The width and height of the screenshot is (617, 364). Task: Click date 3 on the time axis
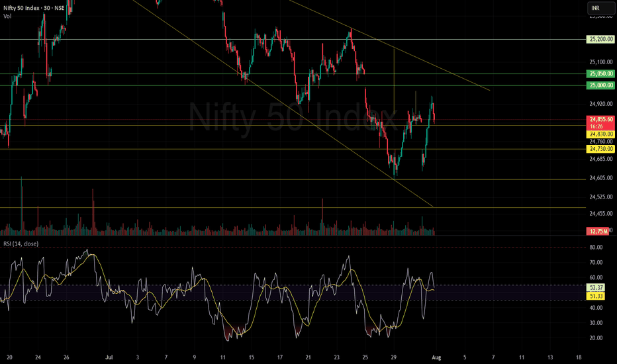(x=137, y=357)
